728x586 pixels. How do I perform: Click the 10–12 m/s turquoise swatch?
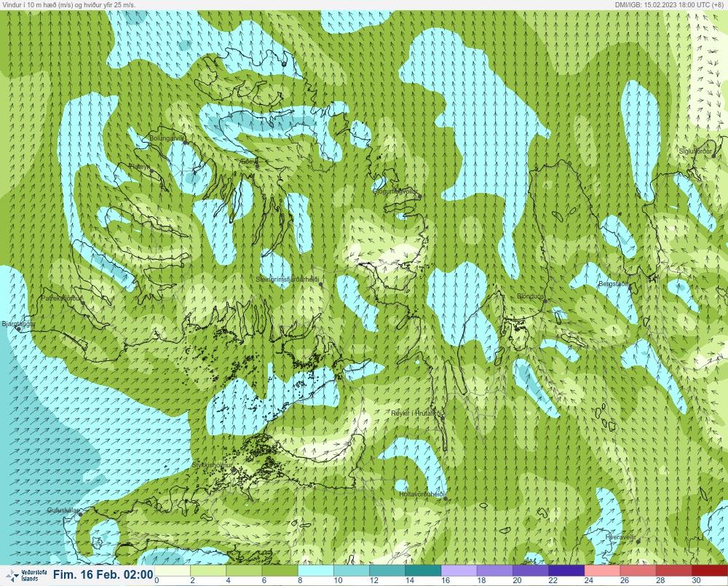(352, 570)
